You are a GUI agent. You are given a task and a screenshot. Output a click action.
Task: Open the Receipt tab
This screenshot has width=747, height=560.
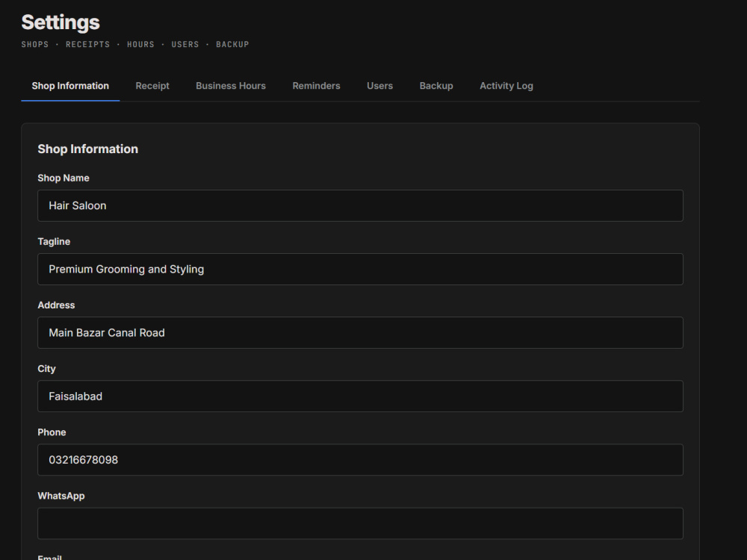[x=152, y=86]
